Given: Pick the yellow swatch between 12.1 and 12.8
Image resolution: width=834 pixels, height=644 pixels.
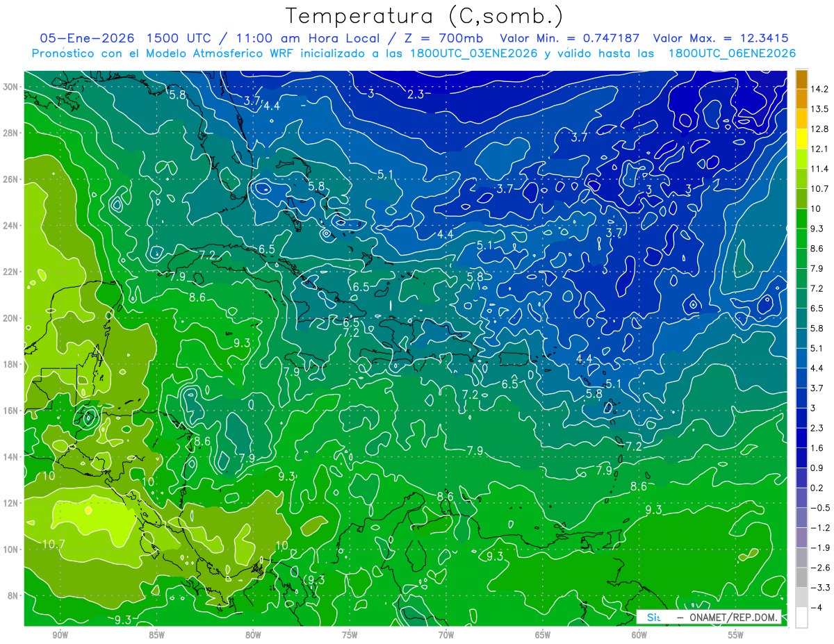Looking at the screenshot, I should [x=801, y=138].
